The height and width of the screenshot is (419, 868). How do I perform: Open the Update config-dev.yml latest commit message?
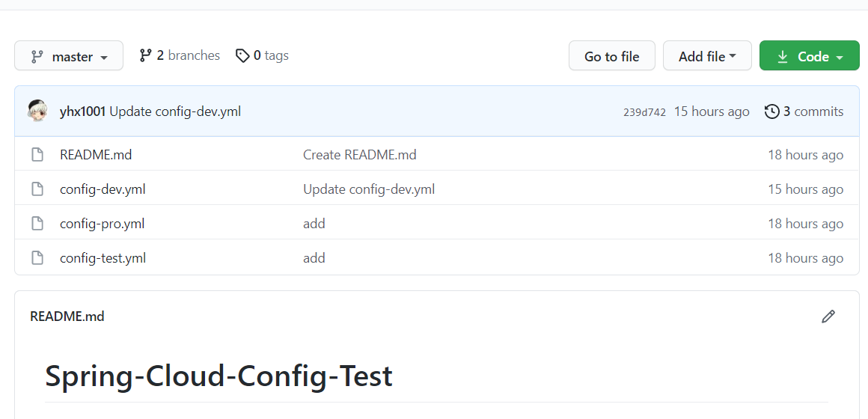[175, 111]
